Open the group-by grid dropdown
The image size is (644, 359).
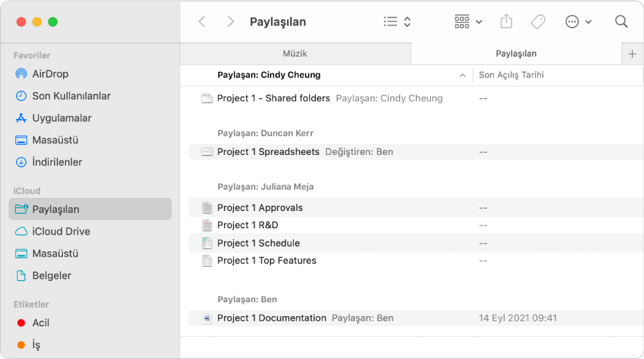[468, 21]
